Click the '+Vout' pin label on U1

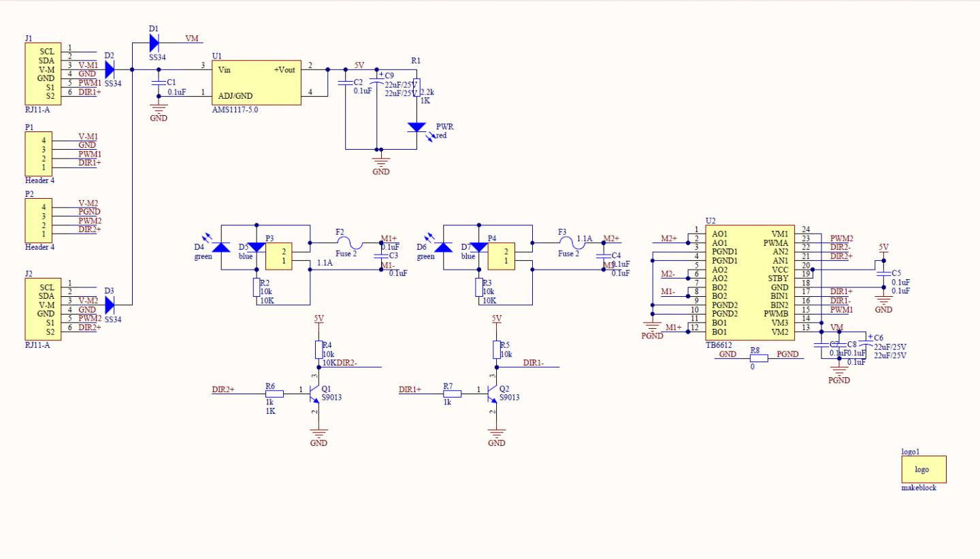284,69
